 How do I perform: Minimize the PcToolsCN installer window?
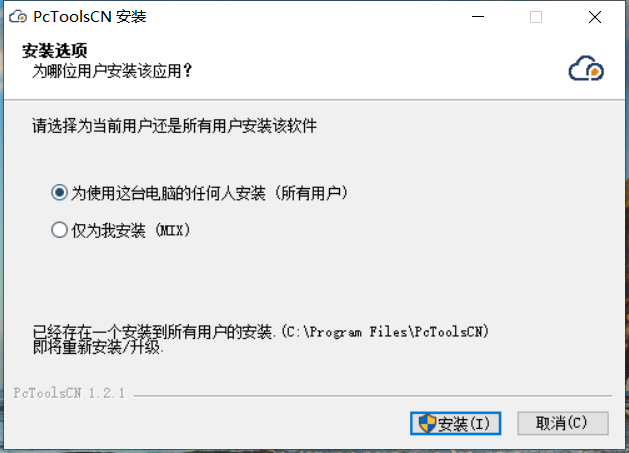coord(478,17)
